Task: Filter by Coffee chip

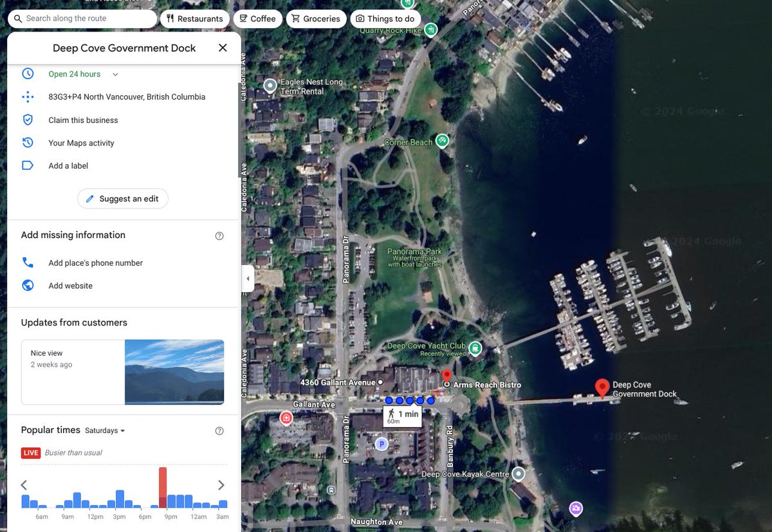Action: coord(257,19)
